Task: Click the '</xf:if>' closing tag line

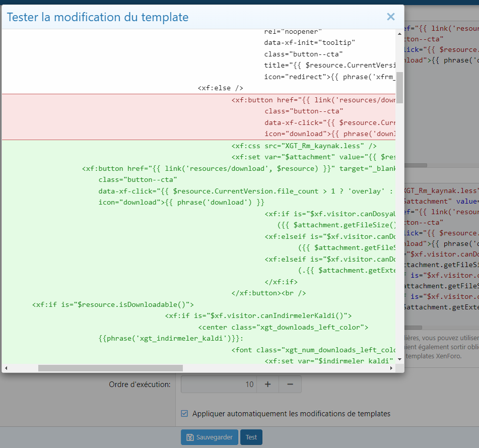Action: (281, 282)
